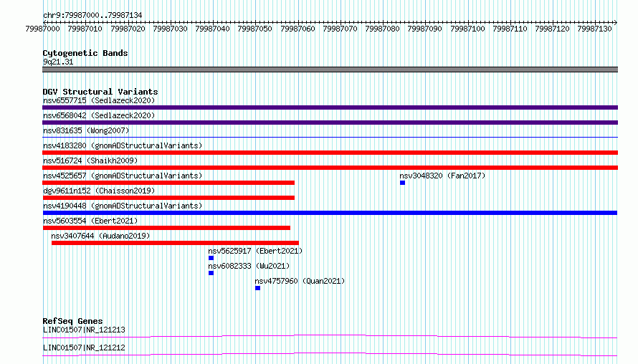
Task: Select the red bar under nsv5603554
Action: point(166,228)
